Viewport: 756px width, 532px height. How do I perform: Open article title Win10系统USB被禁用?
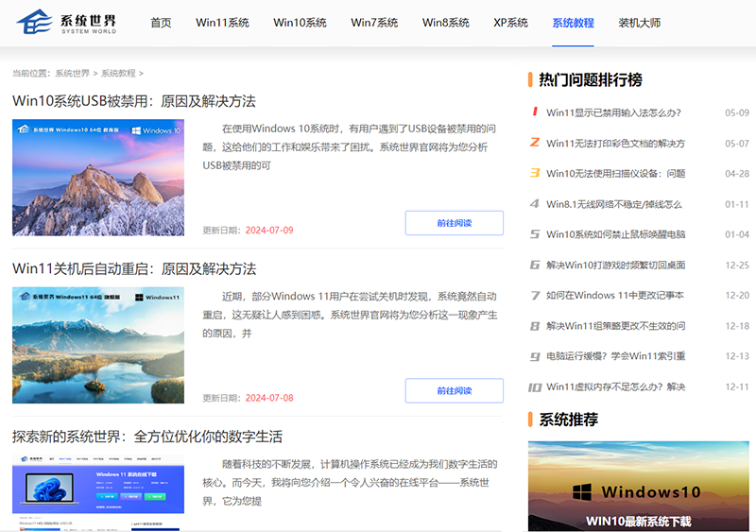click(133, 101)
